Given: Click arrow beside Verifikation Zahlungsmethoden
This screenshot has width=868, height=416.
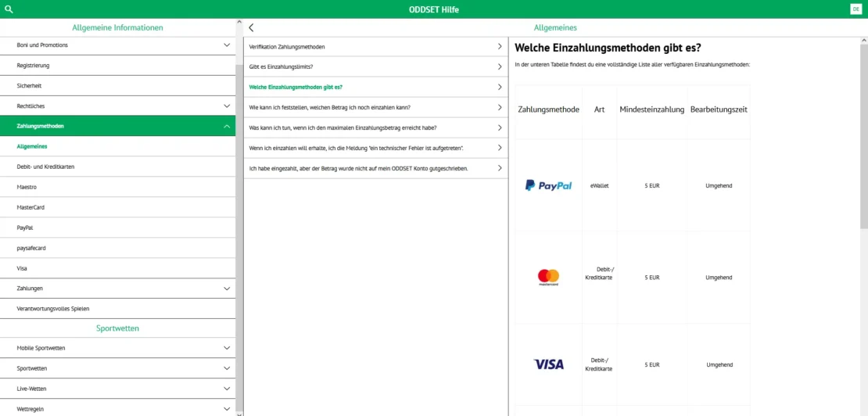Looking at the screenshot, I should pyautogui.click(x=500, y=46).
